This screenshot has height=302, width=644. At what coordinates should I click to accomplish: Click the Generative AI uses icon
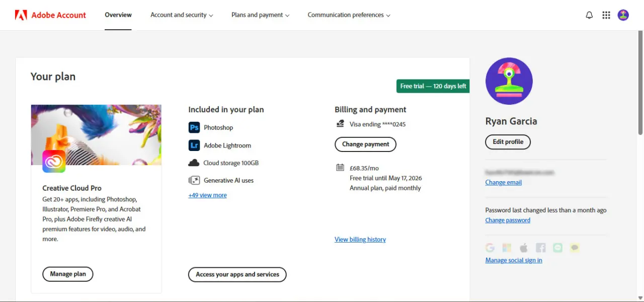coord(194,180)
